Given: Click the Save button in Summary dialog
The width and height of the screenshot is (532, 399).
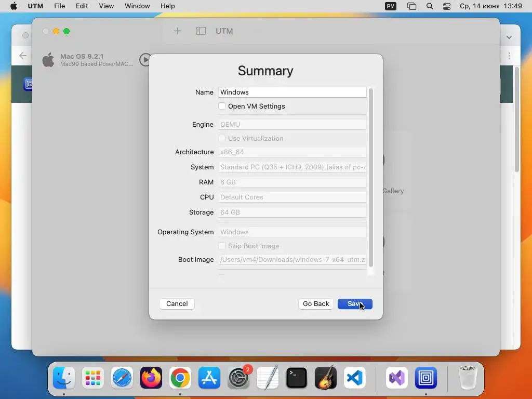Looking at the screenshot, I should coord(355,303).
